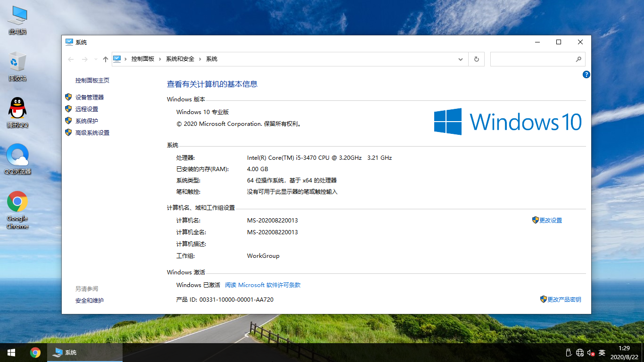Viewport: 644px width, 362px height.
Task: Click the back navigation arrow
Action: [x=71, y=59]
